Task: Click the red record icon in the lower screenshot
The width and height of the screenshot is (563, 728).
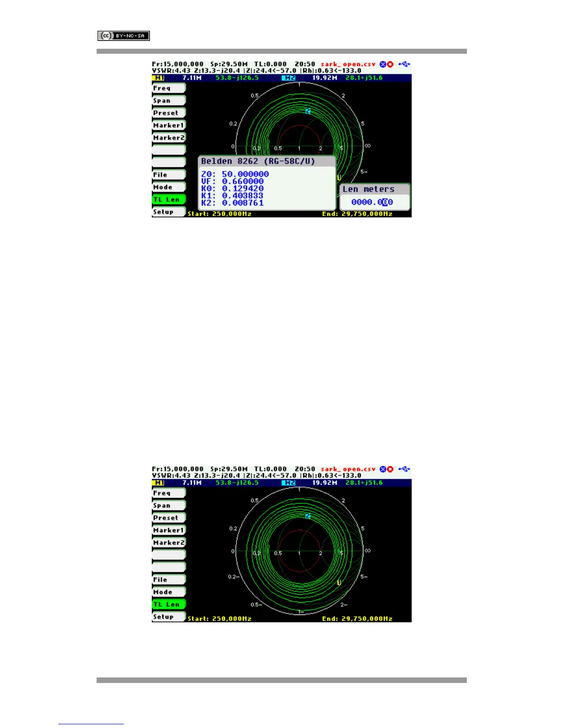Action: [390, 469]
